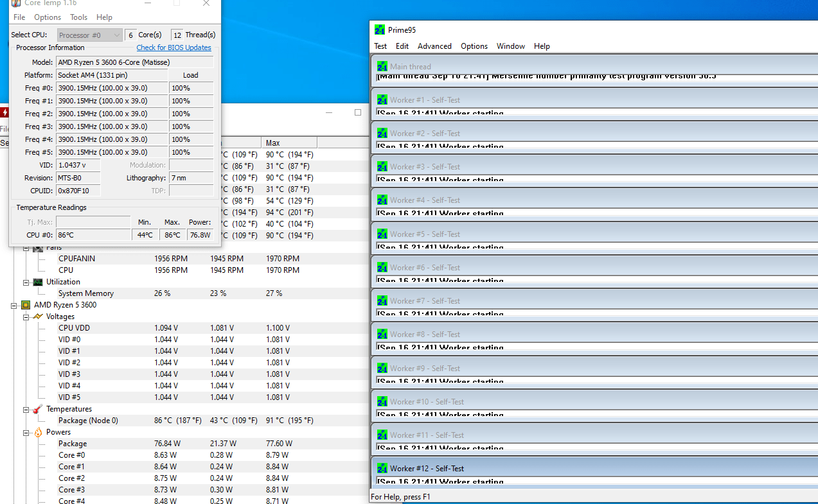Click the Worker #1 Self-Test icon
This screenshot has width=818, height=504.
coord(382,100)
